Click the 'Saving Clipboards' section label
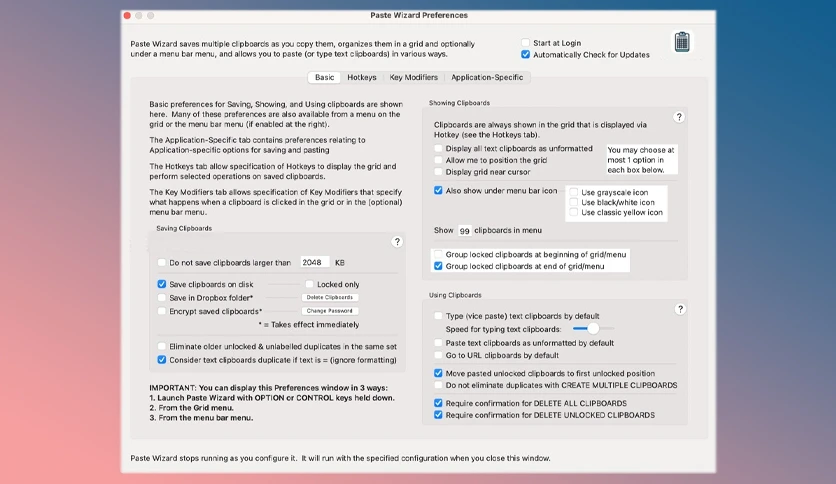The image size is (836, 484). [x=184, y=228]
